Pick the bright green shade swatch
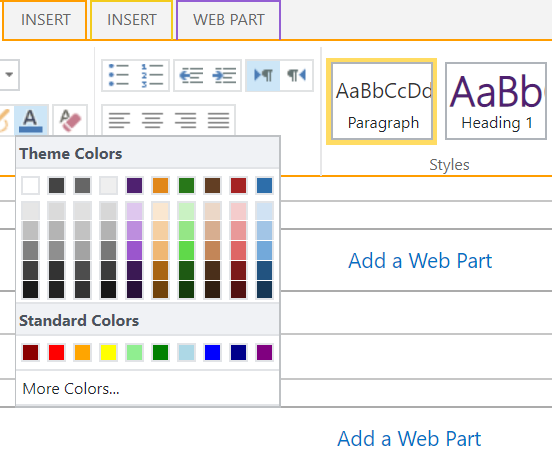Viewport: 552px width, 457px height. 187,250
